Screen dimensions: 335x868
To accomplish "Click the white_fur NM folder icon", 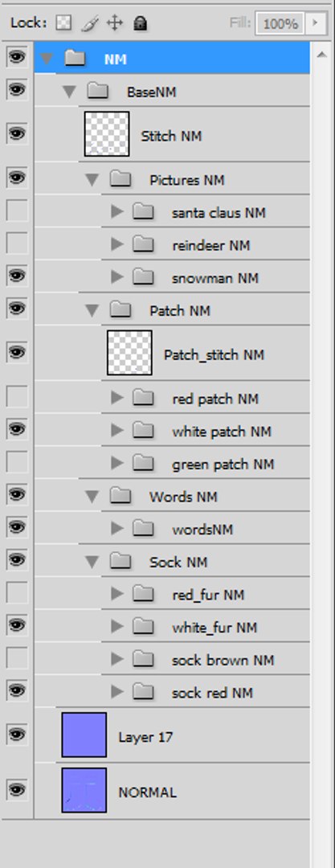I will 144,627.
